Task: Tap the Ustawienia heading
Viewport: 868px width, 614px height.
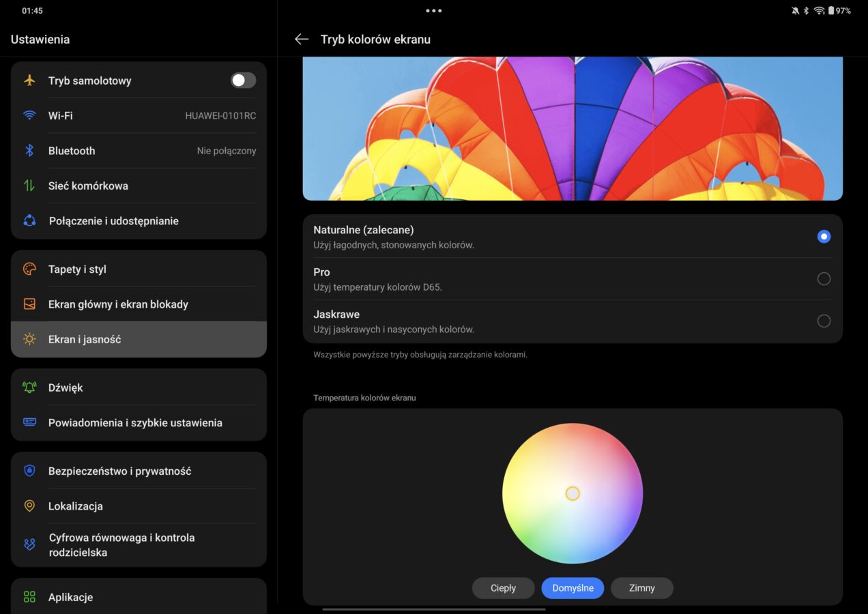Action: [40, 40]
